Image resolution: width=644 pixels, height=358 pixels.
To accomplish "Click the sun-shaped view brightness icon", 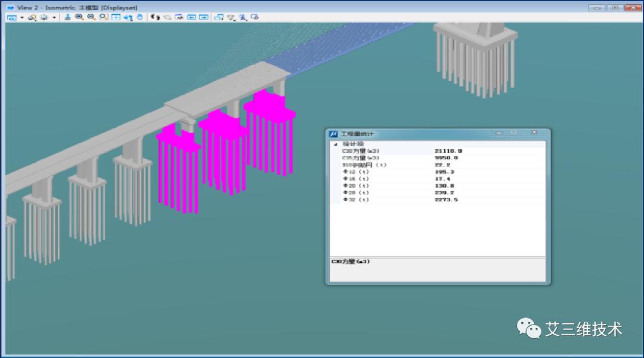I will pyautogui.click(x=44, y=17).
